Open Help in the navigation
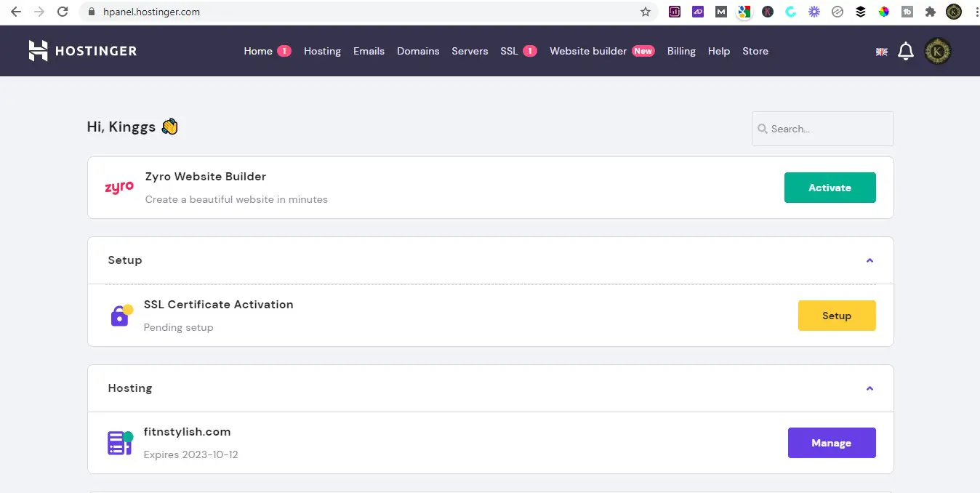The height and width of the screenshot is (493, 980). [x=719, y=51]
